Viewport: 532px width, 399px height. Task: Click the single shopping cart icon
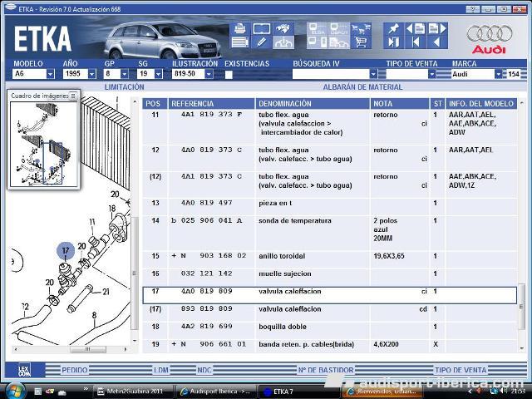(361, 42)
